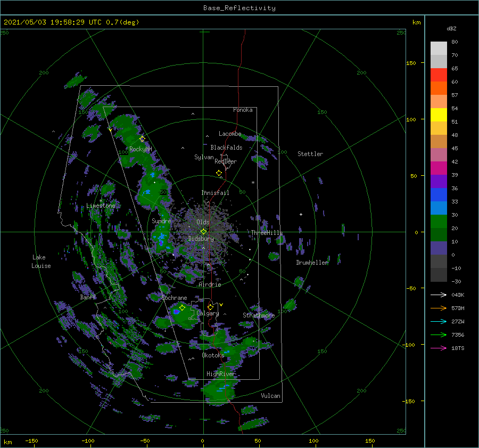Click the RockyMH label

coord(141,149)
